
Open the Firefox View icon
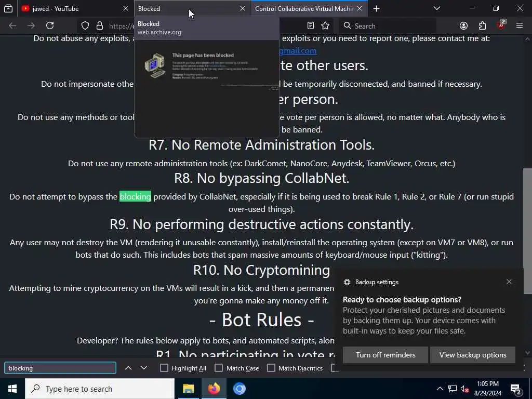click(x=8, y=8)
